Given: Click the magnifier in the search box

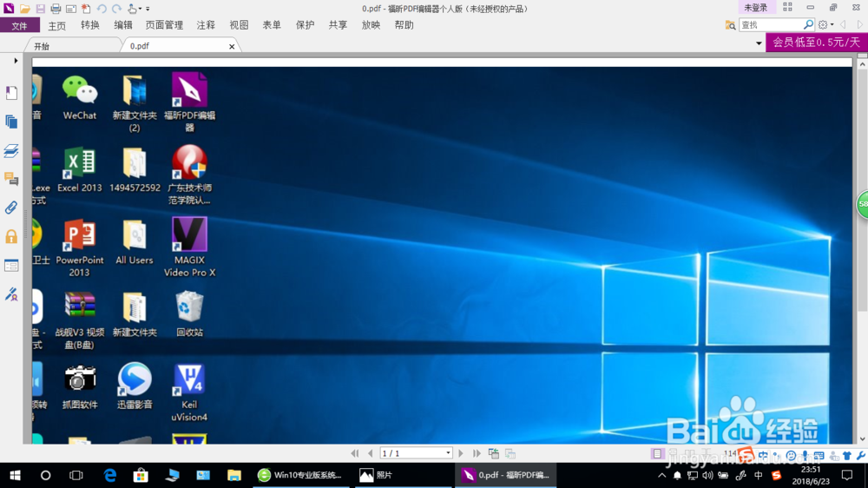Looking at the screenshot, I should (808, 24).
